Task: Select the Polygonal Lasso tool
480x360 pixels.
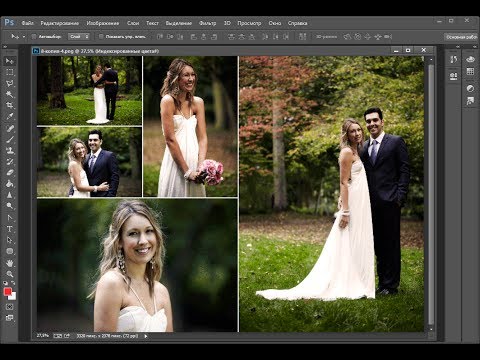Action: pos(10,83)
